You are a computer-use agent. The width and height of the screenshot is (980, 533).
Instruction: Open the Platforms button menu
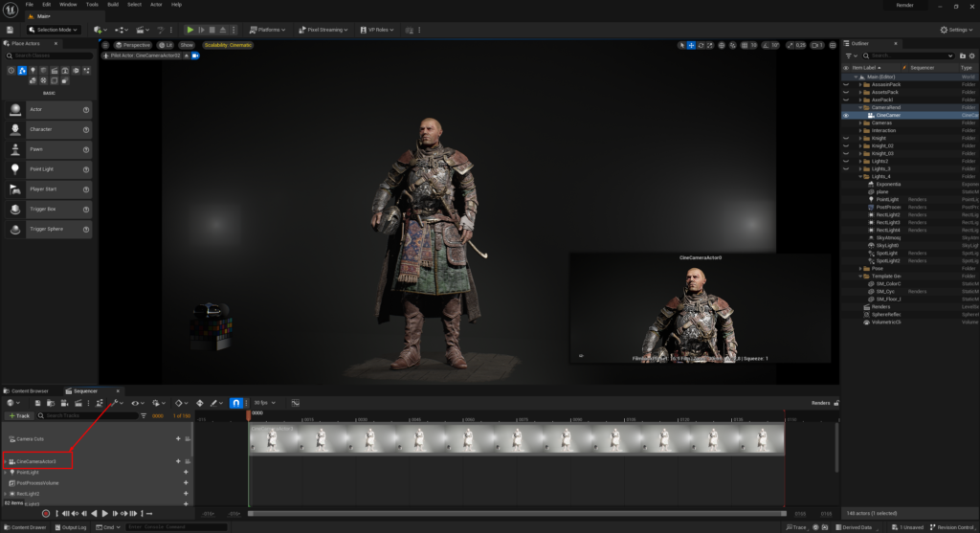[x=267, y=30]
